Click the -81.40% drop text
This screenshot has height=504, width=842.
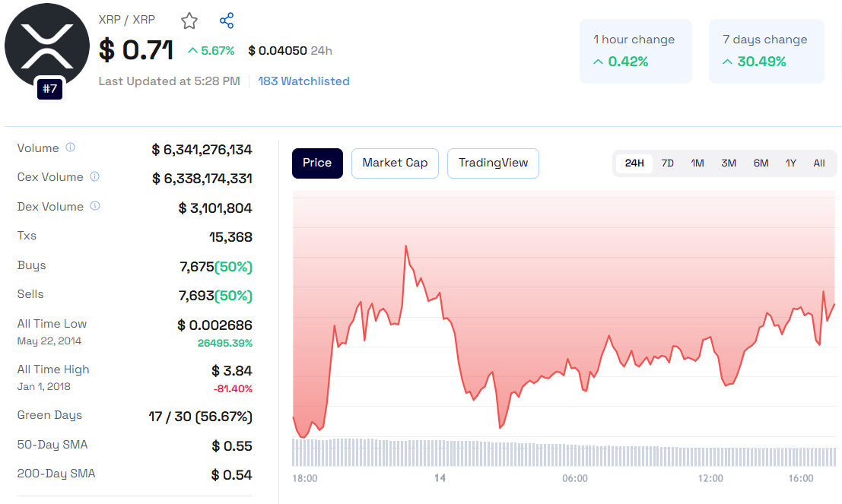tap(233, 388)
